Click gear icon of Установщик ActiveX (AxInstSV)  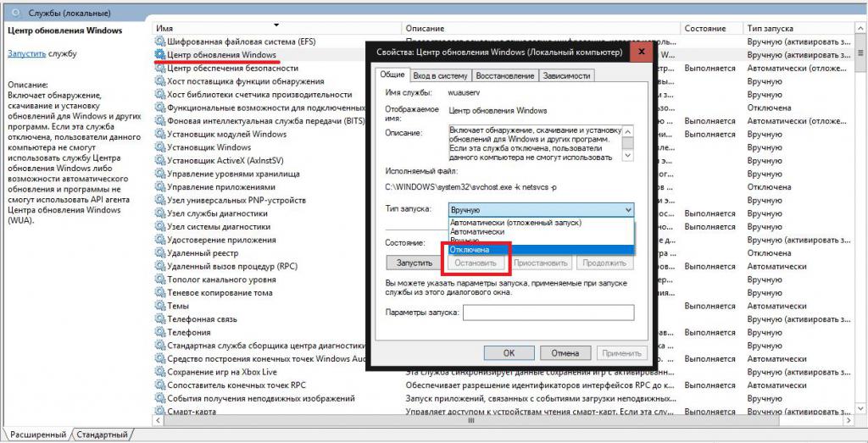[160, 160]
